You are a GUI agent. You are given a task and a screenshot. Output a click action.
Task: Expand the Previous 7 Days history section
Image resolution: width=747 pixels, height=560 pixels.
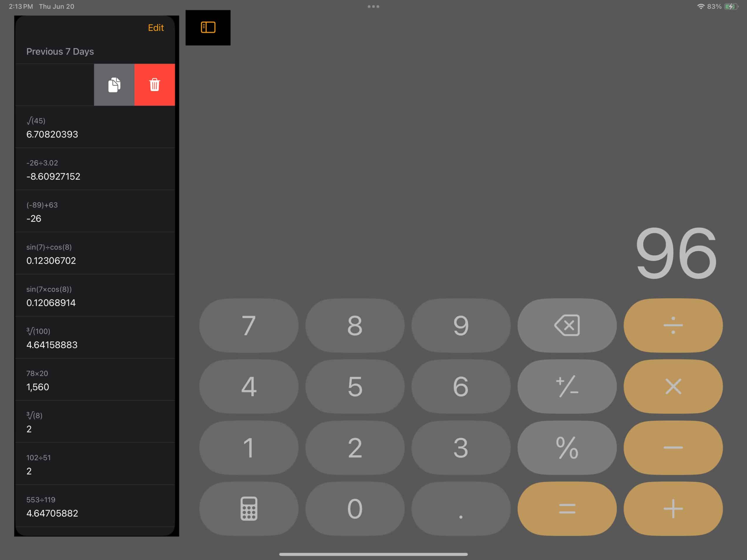click(x=60, y=52)
